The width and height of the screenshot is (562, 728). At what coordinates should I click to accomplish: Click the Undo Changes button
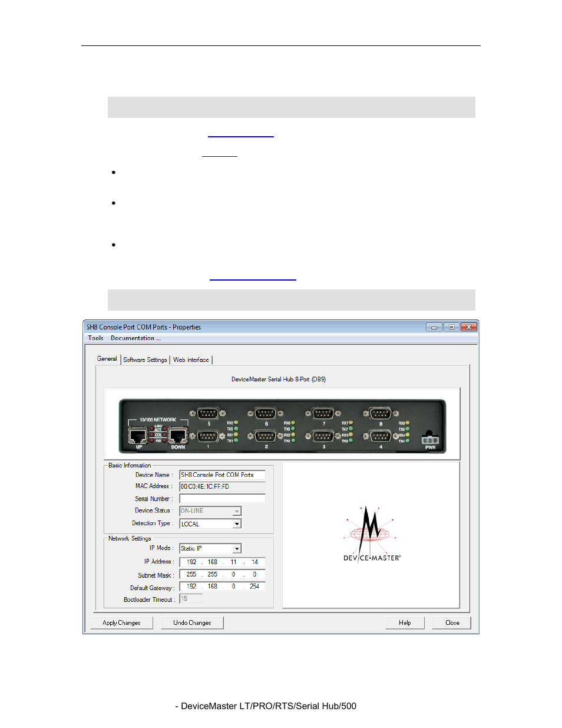coord(192,622)
